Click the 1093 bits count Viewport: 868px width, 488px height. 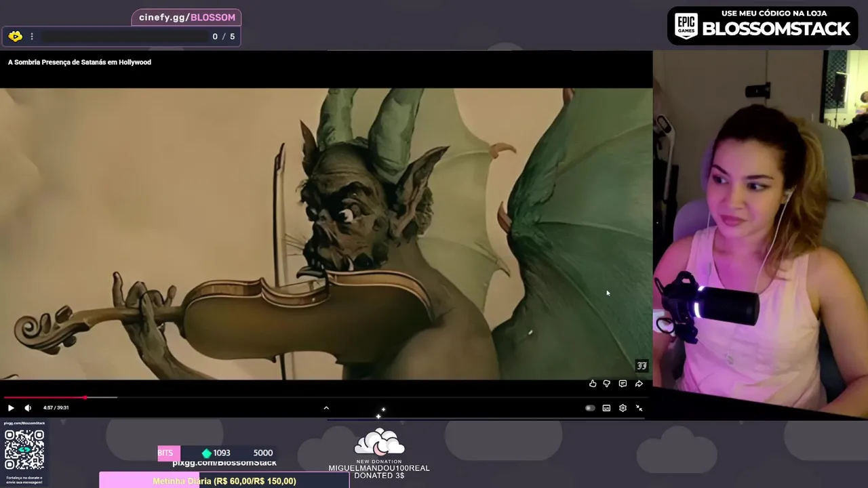point(222,453)
